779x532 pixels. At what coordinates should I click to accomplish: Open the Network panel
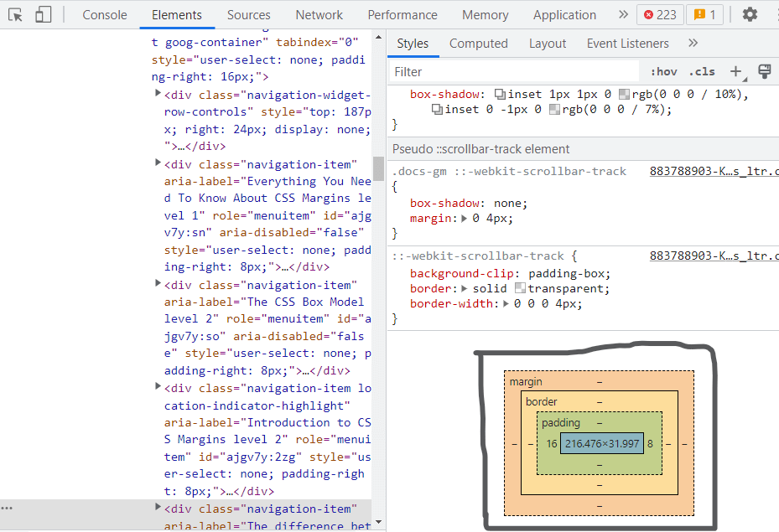point(319,14)
